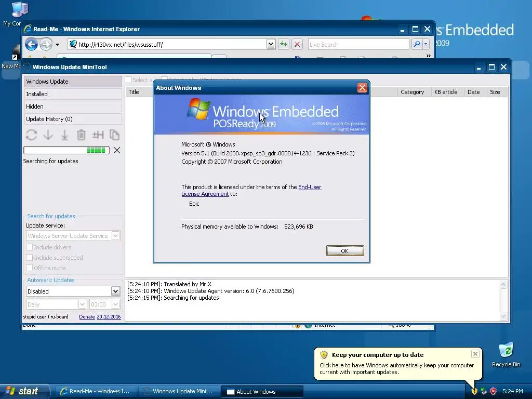Toggle the Include drivers checkbox
The width and height of the screenshot is (532, 399).
point(30,247)
